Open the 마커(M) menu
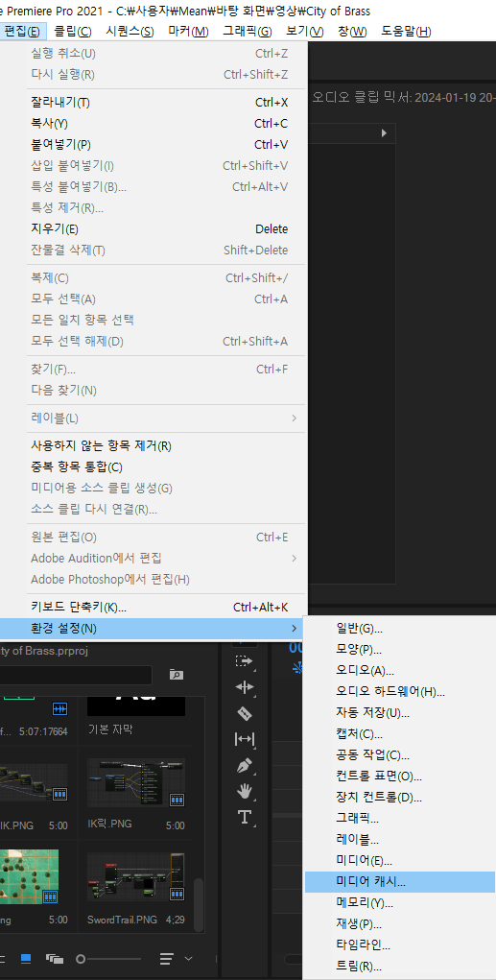 pos(189,32)
